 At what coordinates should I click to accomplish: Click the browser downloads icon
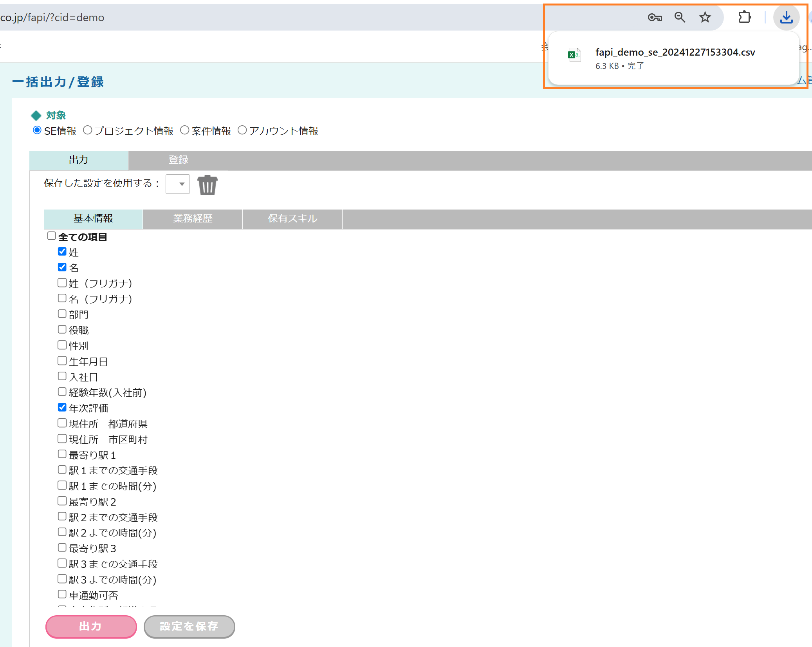pyautogui.click(x=786, y=17)
